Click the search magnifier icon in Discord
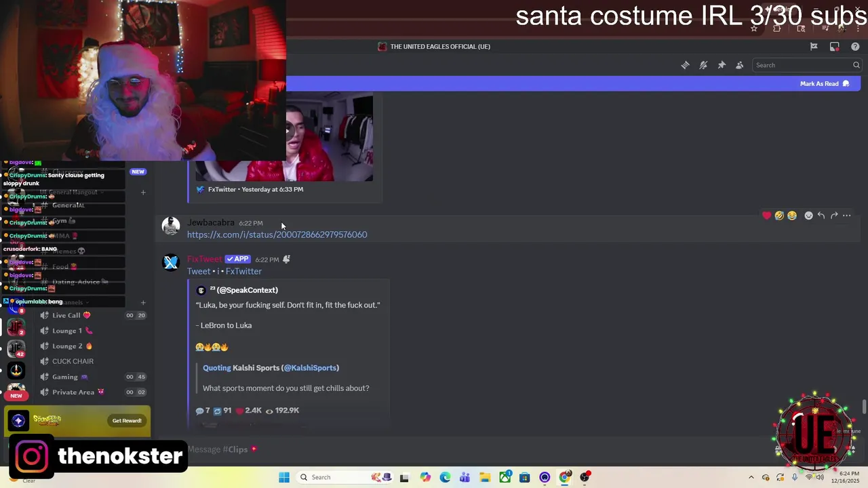868x488 pixels. point(856,65)
